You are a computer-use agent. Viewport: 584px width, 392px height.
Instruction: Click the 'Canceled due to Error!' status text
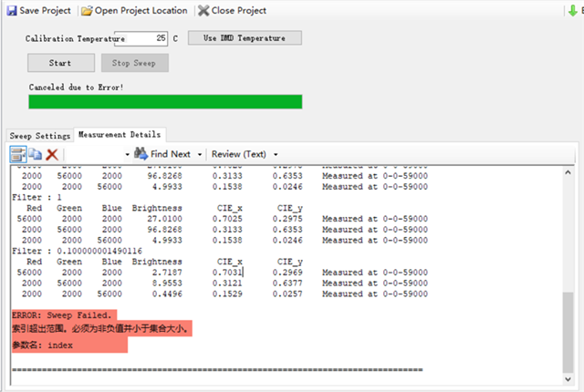pos(76,88)
